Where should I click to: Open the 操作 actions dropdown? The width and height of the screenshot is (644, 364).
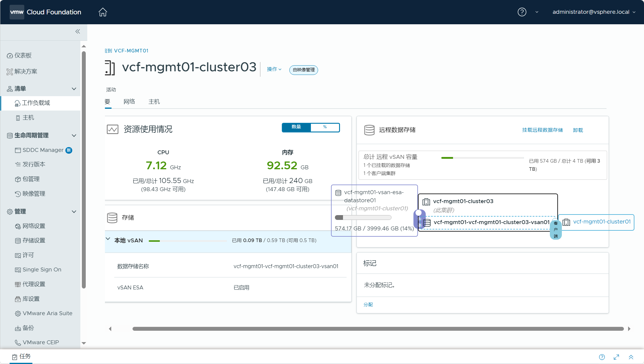click(x=274, y=69)
